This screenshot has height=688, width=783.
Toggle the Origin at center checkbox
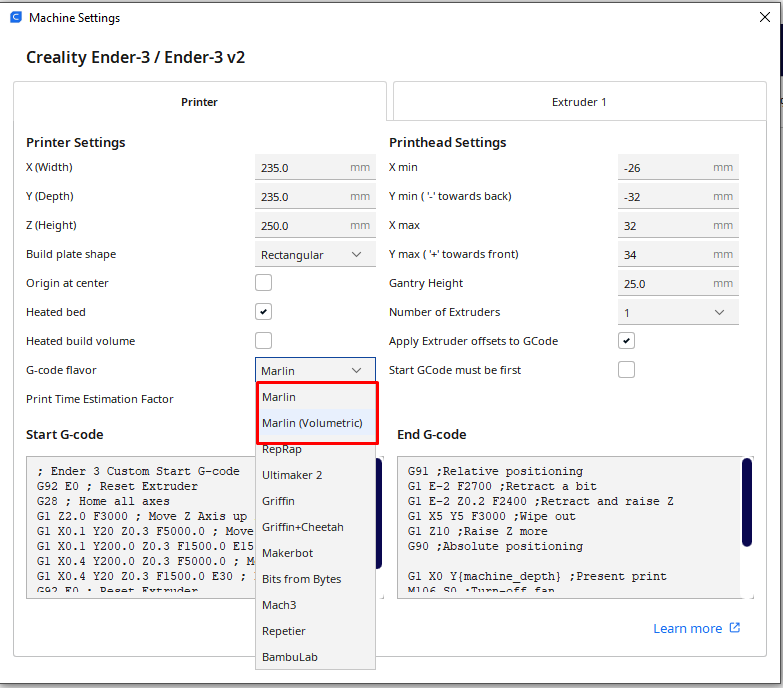(x=264, y=283)
